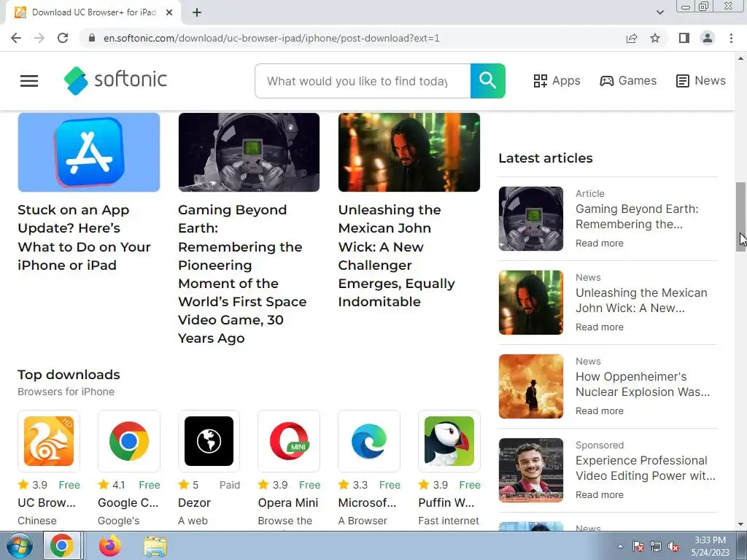Open the Windows Start menu
This screenshot has height=560, width=747.
(x=19, y=546)
